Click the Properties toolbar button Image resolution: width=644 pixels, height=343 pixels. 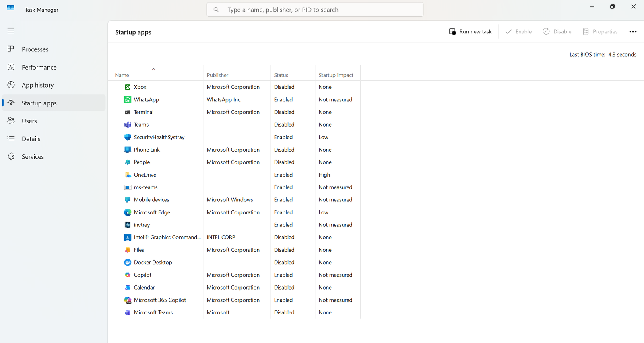click(600, 32)
